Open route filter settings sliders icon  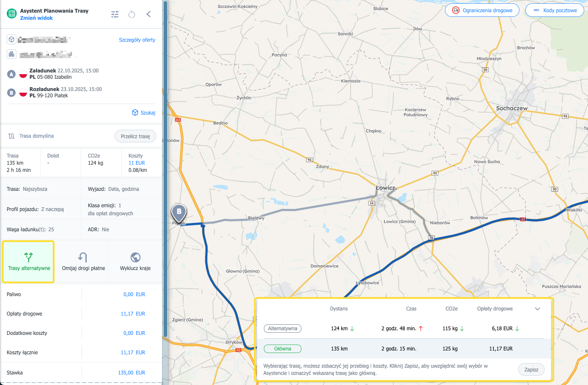click(x=115, y=14)
